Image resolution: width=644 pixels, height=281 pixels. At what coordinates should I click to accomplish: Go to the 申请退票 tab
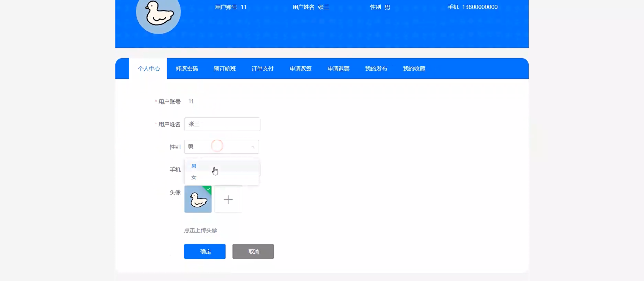pos(338,68)
